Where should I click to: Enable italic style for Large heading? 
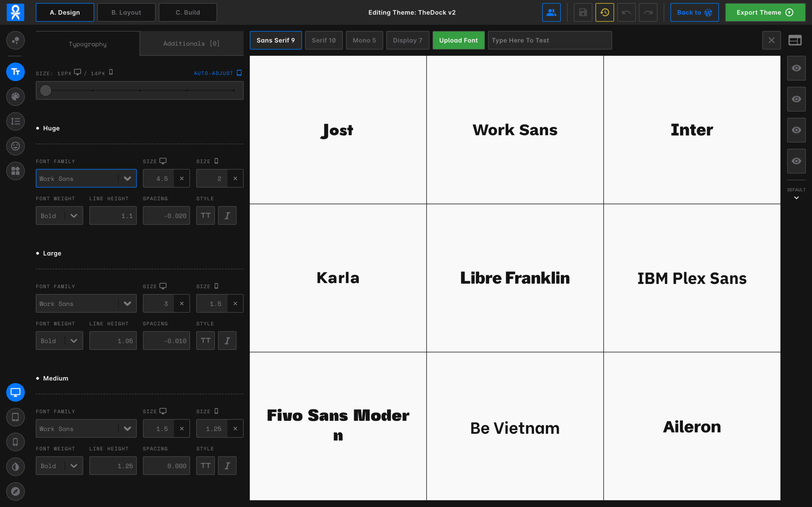[x=227, y=341]
